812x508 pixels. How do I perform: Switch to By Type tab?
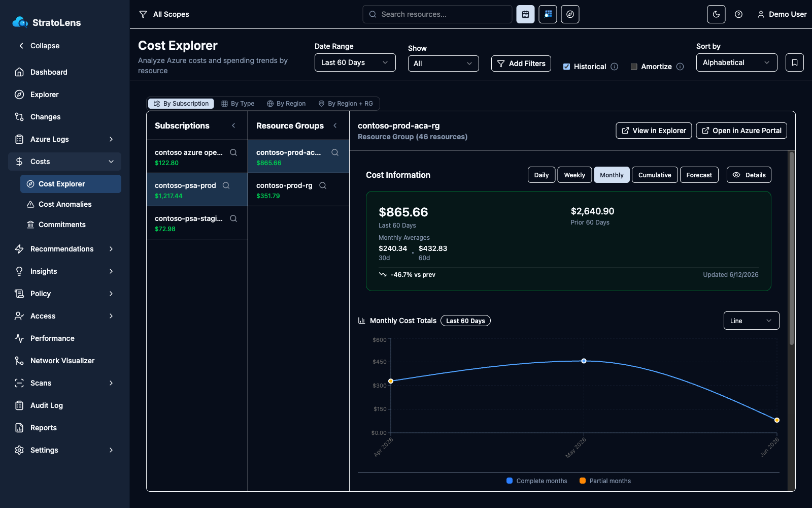coord(238,104)
